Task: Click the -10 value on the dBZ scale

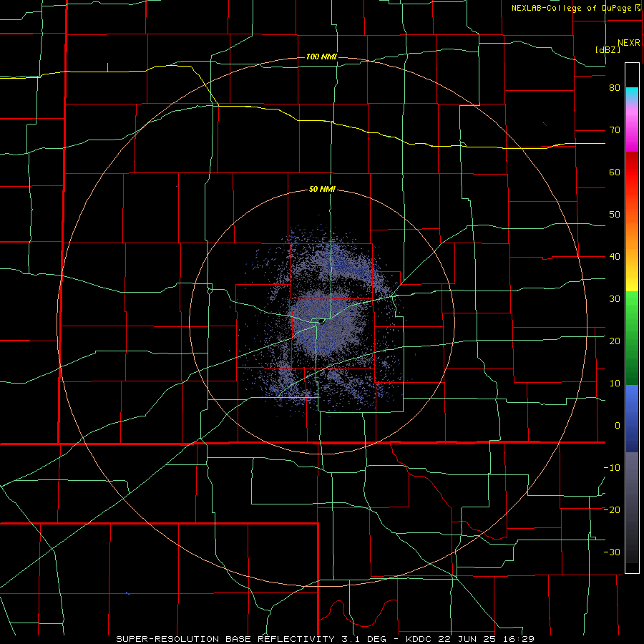Action: coord(612,467)
